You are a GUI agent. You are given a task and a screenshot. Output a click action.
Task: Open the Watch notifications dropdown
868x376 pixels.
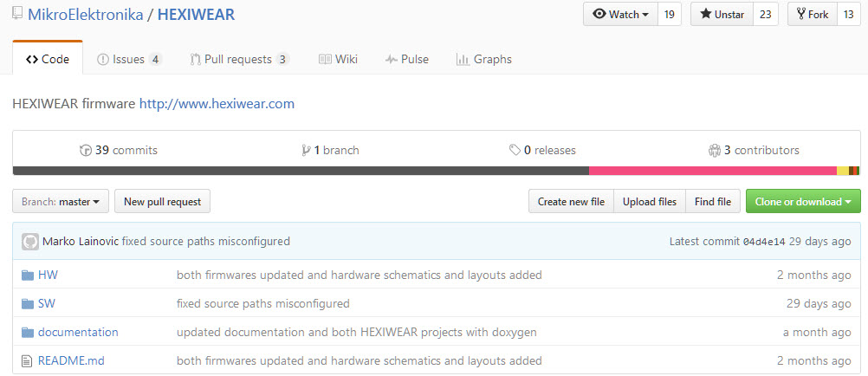tap(620, 15)
